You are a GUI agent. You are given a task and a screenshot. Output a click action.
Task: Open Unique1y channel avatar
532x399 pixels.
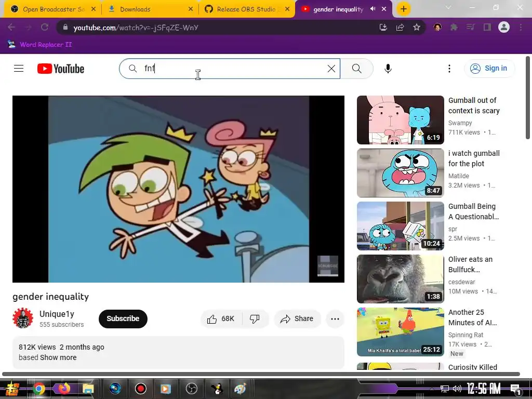23,318
